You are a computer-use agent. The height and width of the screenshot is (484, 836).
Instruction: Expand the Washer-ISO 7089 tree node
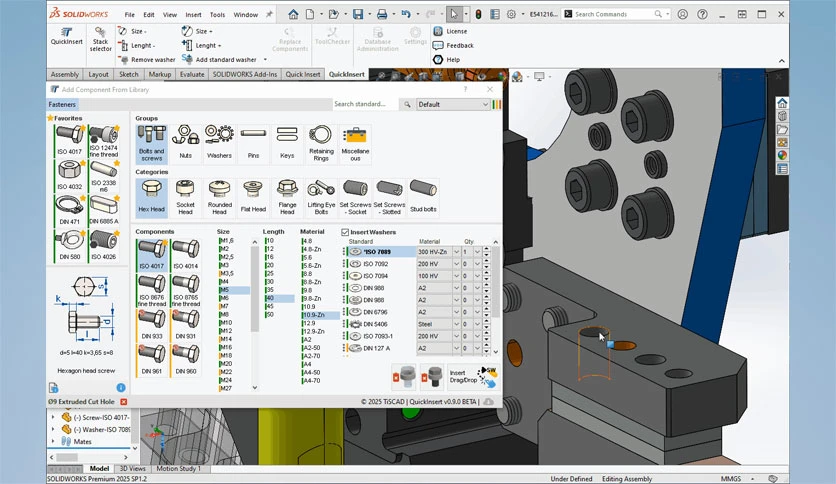(x=53, y=430)
